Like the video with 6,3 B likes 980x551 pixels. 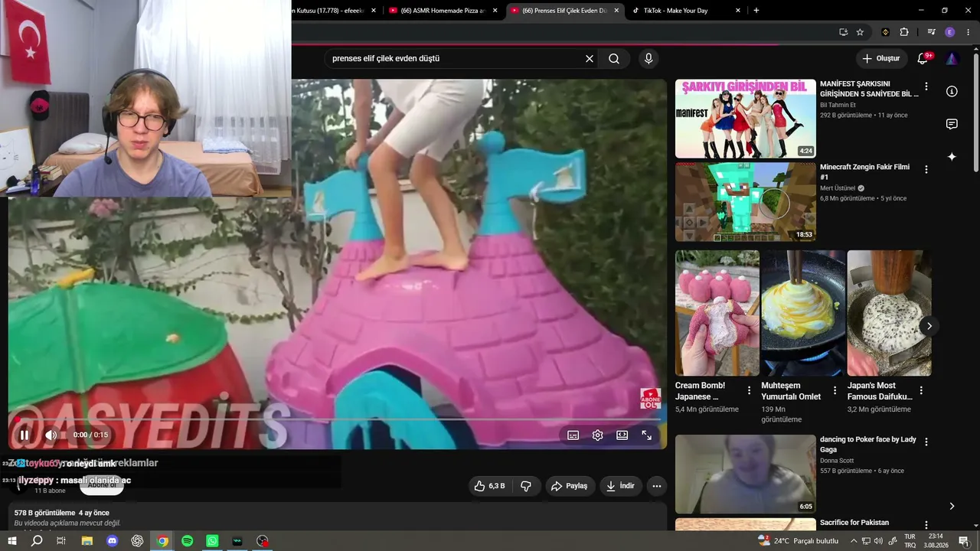[x=489, y=486]
